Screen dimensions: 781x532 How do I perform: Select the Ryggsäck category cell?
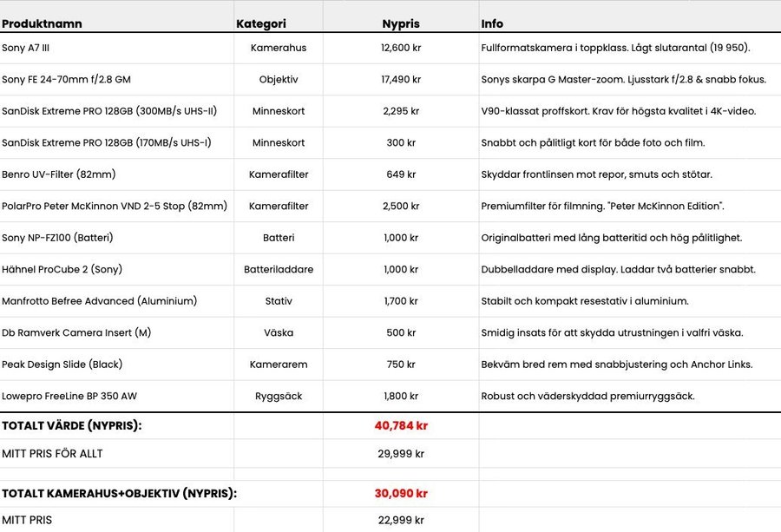[x=278, y=396]
